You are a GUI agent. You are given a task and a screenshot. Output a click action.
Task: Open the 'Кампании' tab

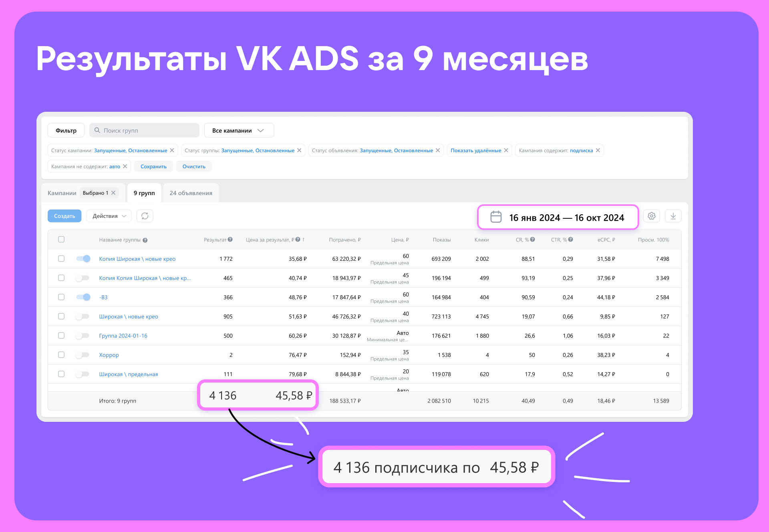coord(62,193)
